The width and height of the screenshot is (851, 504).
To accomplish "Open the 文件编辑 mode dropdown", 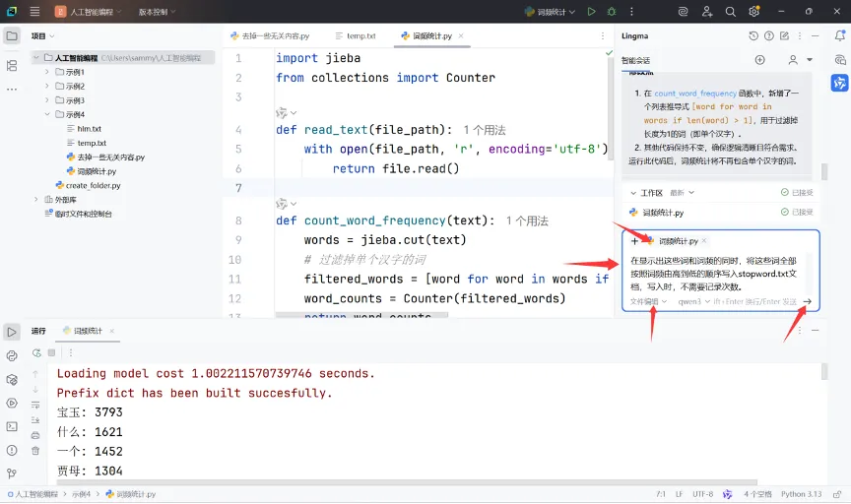I will 648,301.
